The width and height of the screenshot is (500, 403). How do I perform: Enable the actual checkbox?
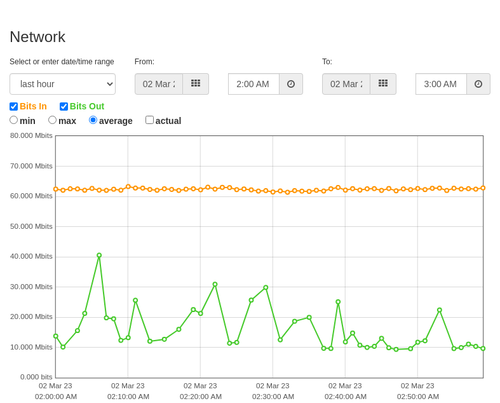pyautogui.click(x=150, y=120)
